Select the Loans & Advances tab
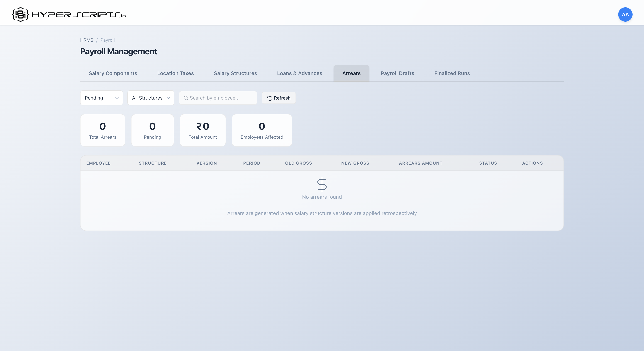Image resolution: width=644 pixels, height=351 pixels. (299, 73)
